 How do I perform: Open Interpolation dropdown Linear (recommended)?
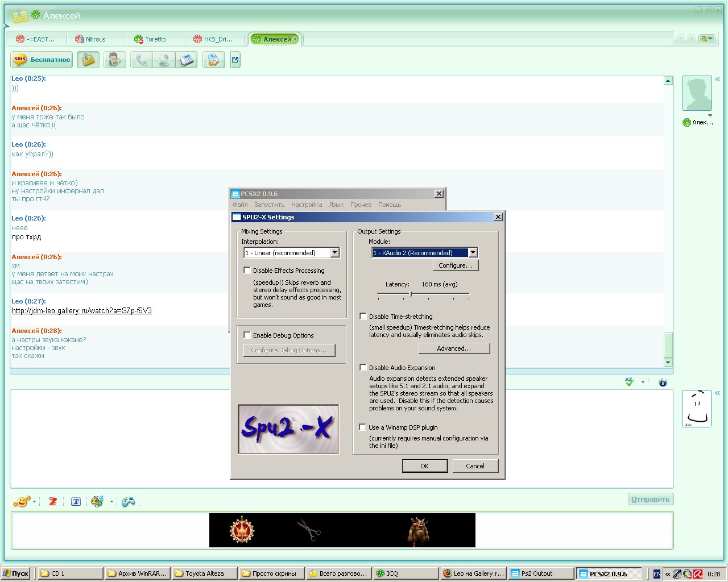[x=292, y=253]
